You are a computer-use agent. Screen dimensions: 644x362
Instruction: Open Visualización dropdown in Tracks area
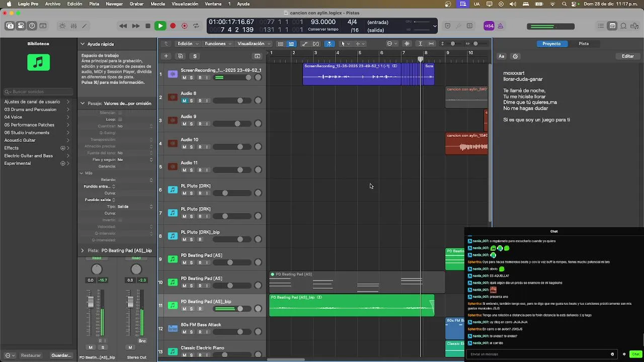254,44
